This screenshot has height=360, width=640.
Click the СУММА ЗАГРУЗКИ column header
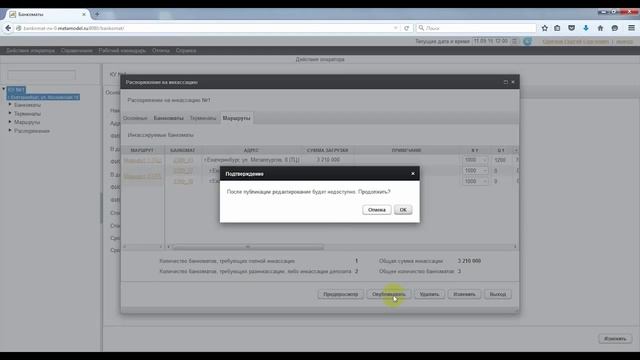point(327,150)
